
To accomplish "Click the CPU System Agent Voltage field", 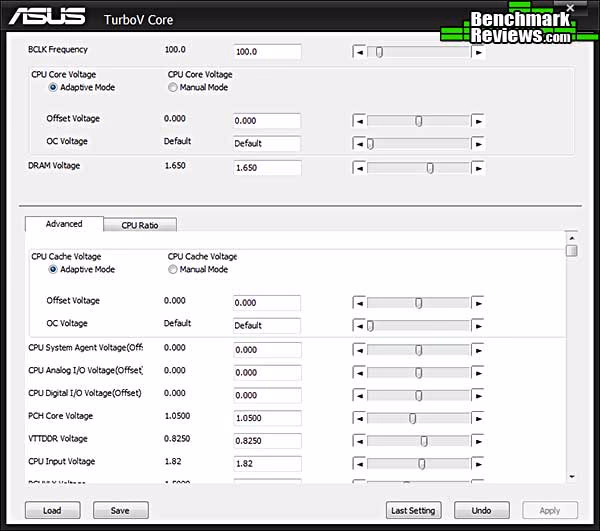I will (x=267, y=350).
